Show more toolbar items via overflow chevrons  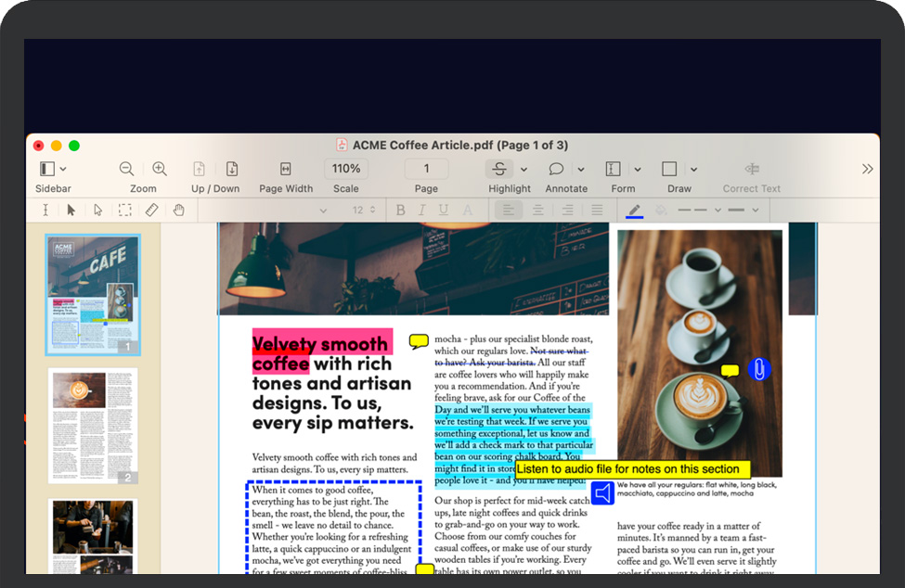pos(867,169)
